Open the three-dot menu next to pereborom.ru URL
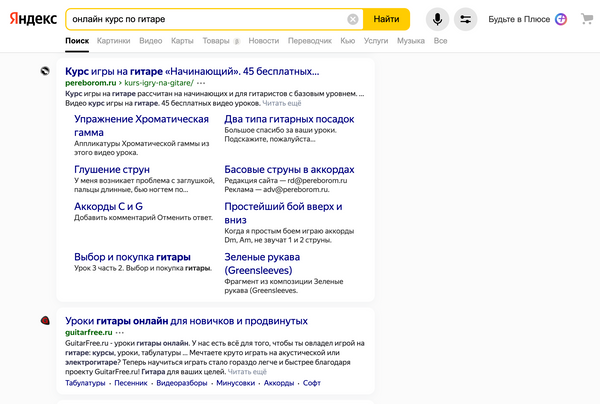600x404 pixels. pos(201,83)
